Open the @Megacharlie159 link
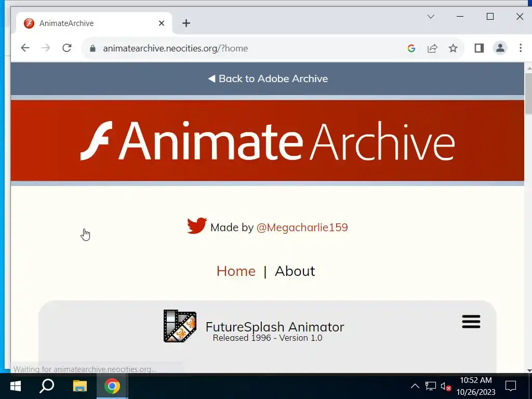This screenshot has height=399, width=532. point(302,228)
